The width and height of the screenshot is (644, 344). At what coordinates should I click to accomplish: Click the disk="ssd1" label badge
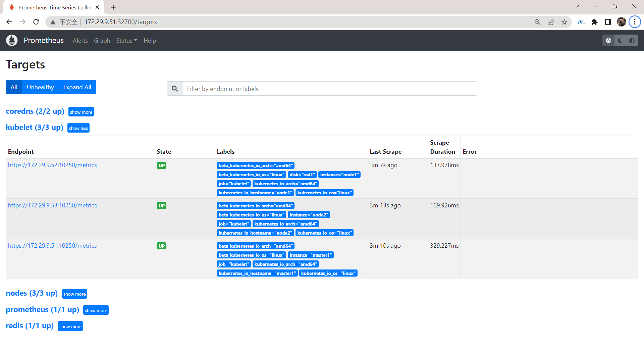[x=302, y=175]
